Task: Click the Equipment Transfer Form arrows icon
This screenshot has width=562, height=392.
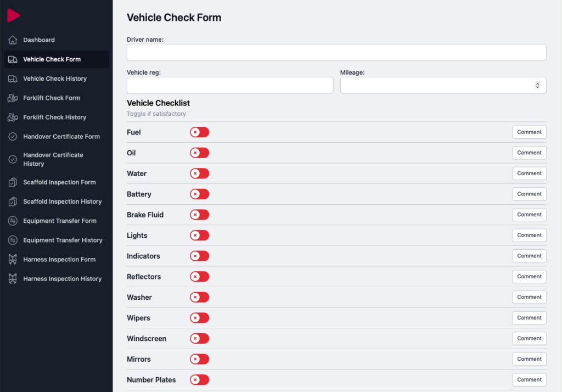Action: point(13,221)
